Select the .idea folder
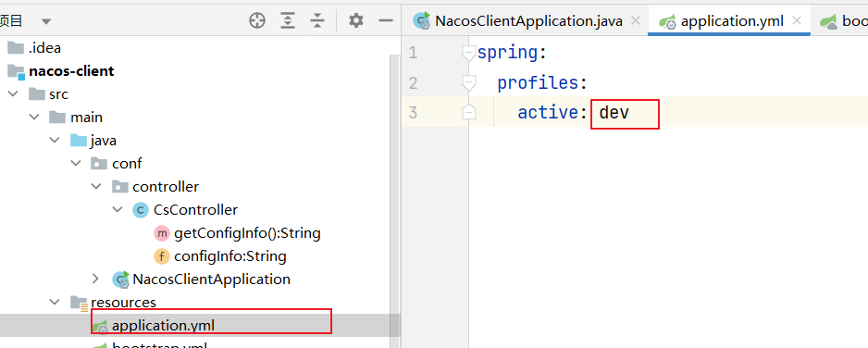Screen dimensions: 868x348 pos(44,48)
